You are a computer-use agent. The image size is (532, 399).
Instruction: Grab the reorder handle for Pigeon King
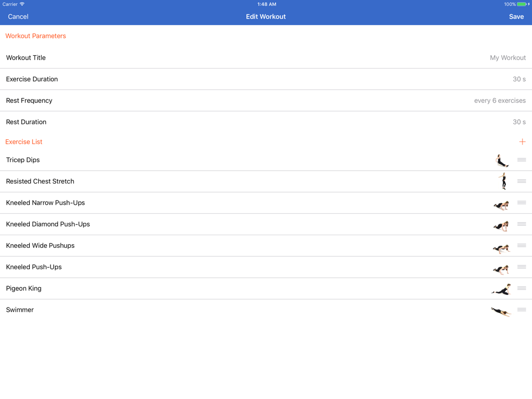tap(521, 288)
